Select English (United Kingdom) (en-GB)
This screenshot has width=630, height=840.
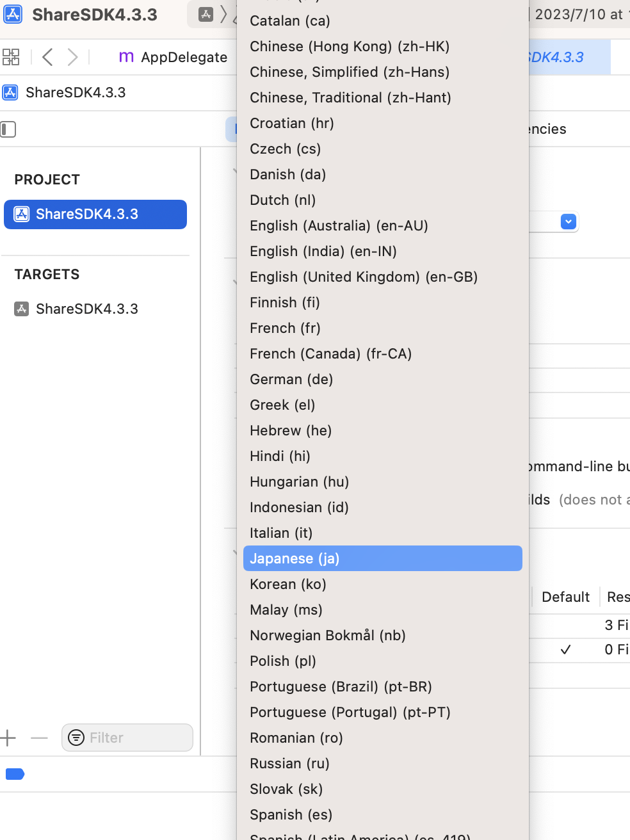(364, 277)
